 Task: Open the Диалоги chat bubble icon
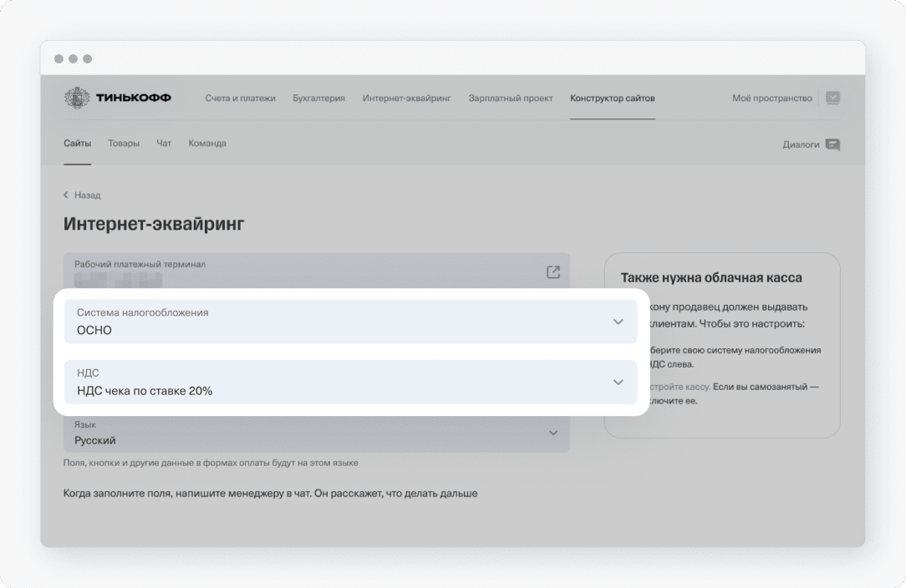click(x=832, y=144)
